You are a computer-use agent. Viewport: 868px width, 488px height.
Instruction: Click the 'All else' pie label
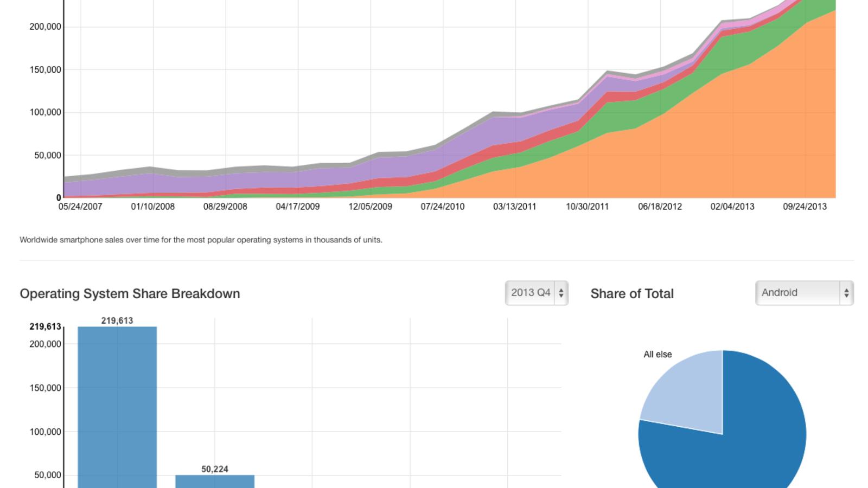click(x=658, y=355)
